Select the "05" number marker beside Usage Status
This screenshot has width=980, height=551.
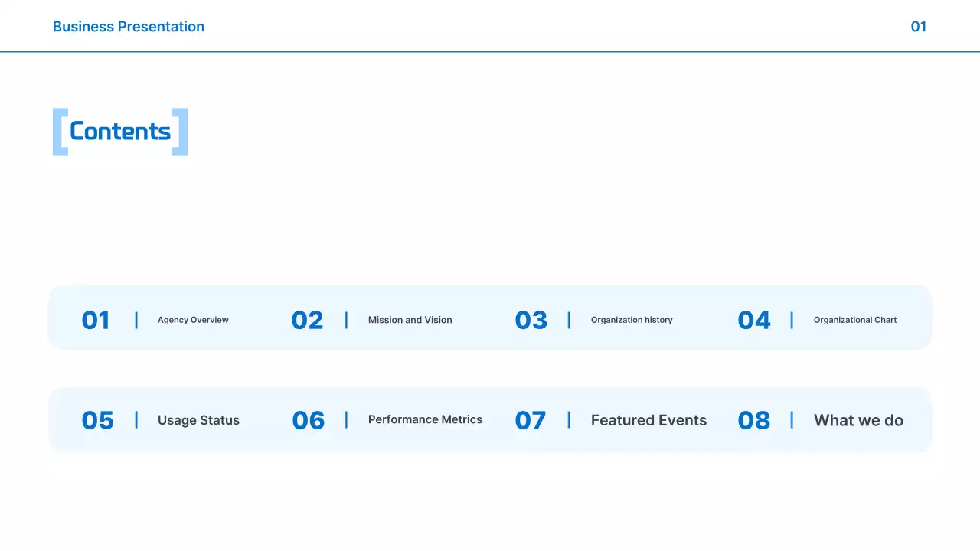click(97, 420)
